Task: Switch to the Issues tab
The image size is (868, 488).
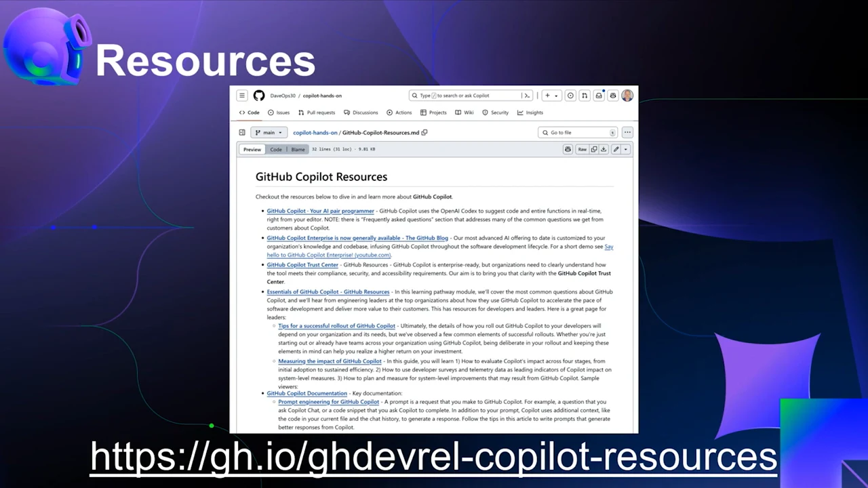Action: [279, 113]
